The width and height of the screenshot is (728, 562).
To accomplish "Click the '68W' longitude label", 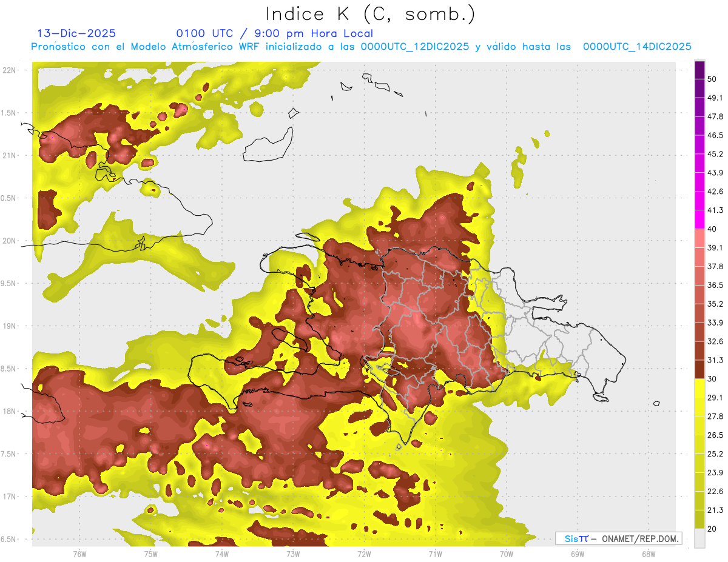I will (649, 554).
